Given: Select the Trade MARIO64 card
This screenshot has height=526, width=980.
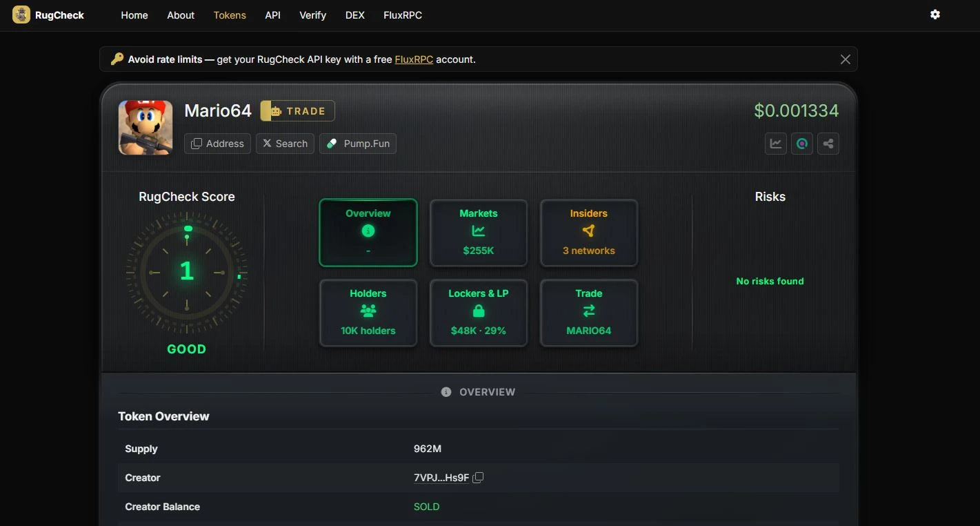Looking at the screenshot, I should tap(589, 313).
